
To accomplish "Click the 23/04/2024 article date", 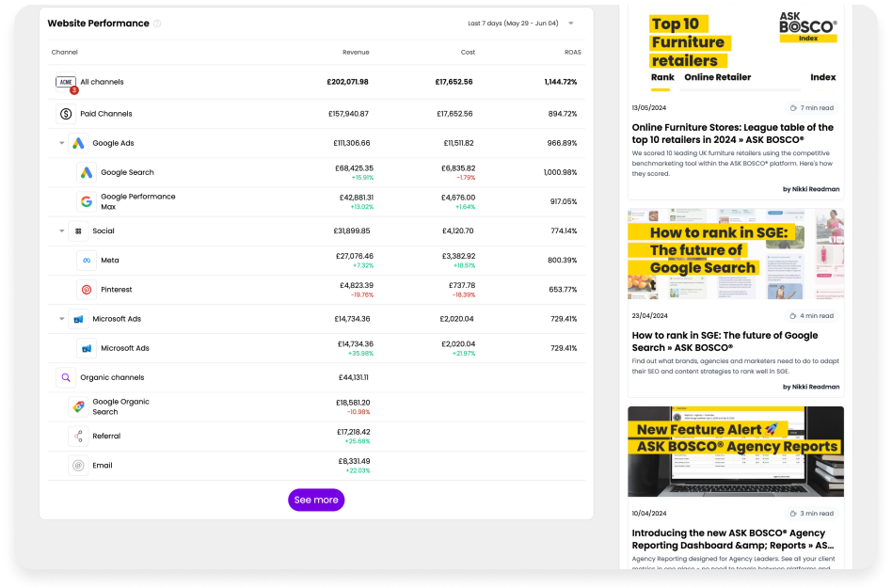I will pos(649,315).
